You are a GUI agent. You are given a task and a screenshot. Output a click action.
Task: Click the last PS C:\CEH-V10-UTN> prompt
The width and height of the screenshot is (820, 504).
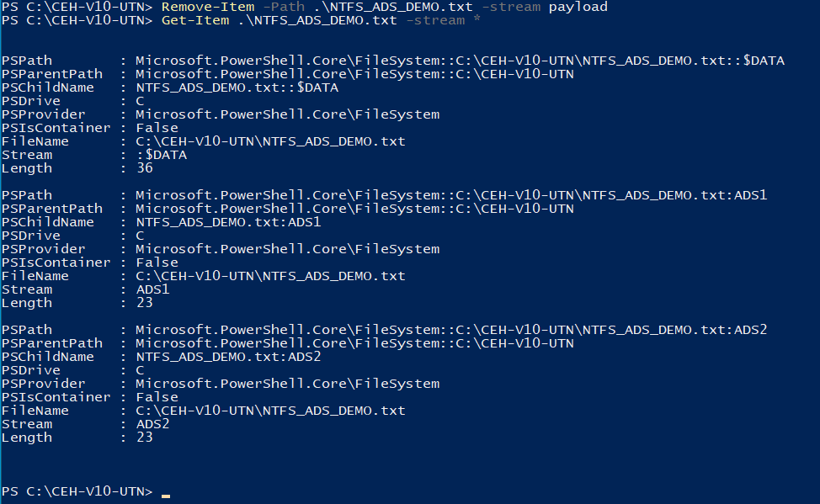(x=77, y=491)
